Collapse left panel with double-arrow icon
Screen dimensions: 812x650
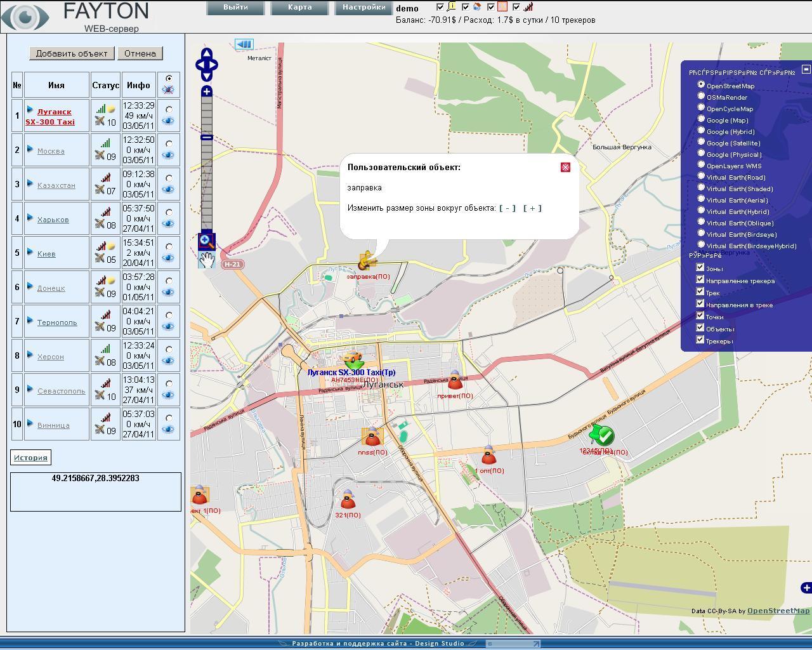244,44
